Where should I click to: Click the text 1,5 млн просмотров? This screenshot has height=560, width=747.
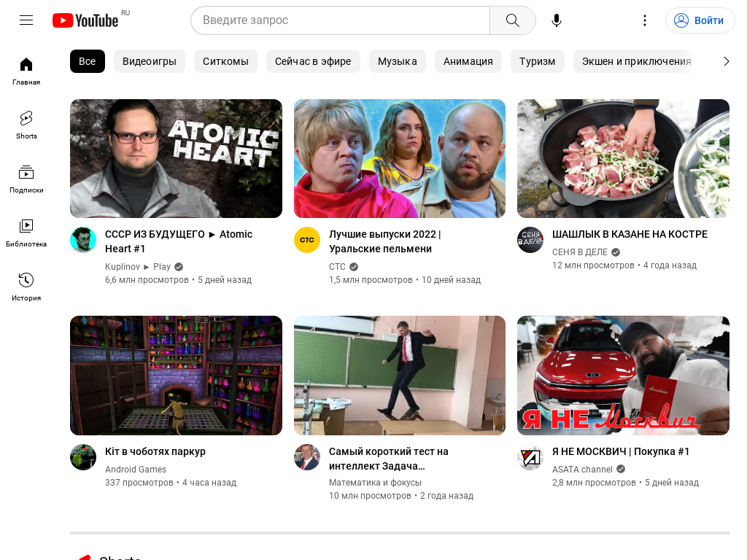371,280
